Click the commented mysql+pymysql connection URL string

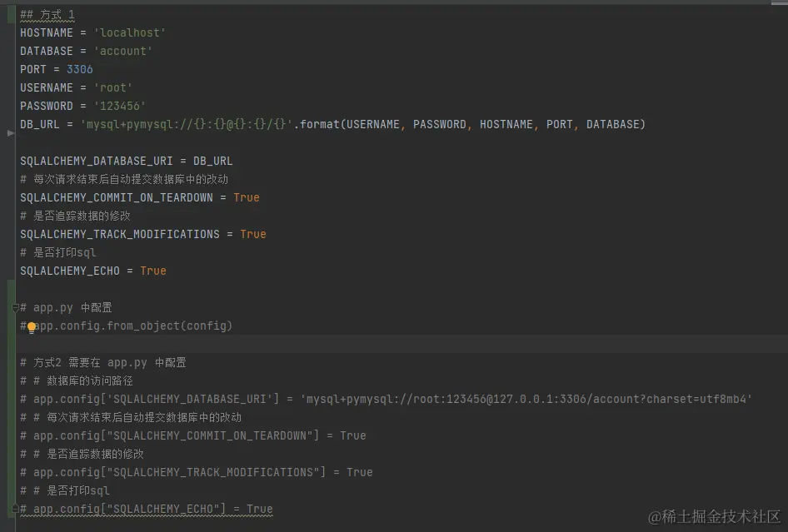click(x=526, y=399)
